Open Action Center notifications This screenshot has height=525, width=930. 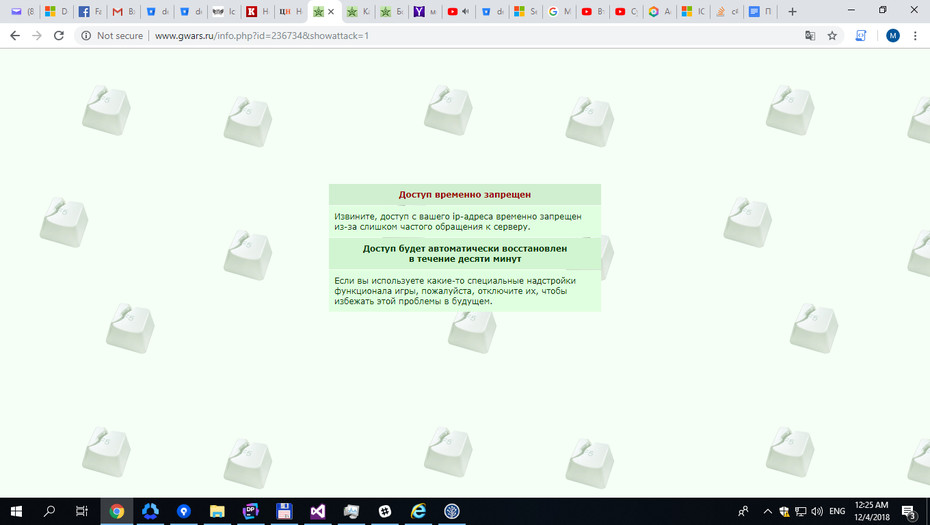pos(909,511)
